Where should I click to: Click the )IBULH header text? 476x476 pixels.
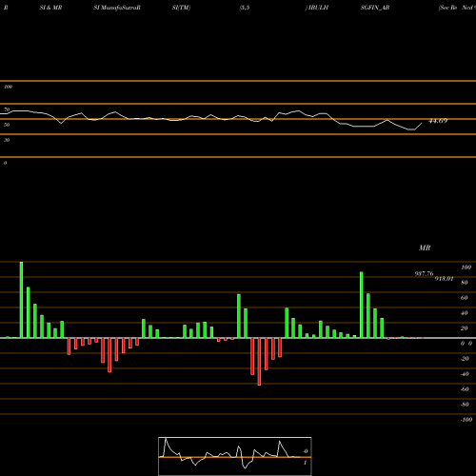point(317,8)
